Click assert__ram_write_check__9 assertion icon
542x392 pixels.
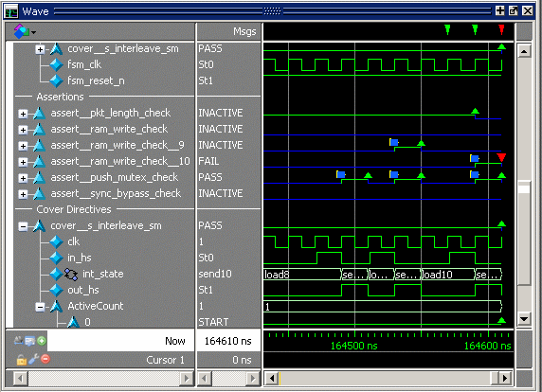tap(39, 145)
